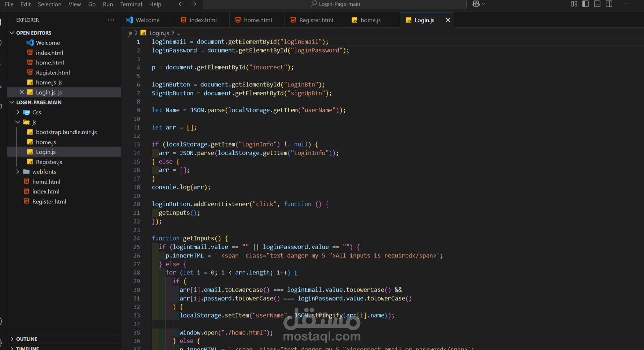Screen dimensions: 644x350
Task: Open the Edit menu
Action: [x=26, y=4]
